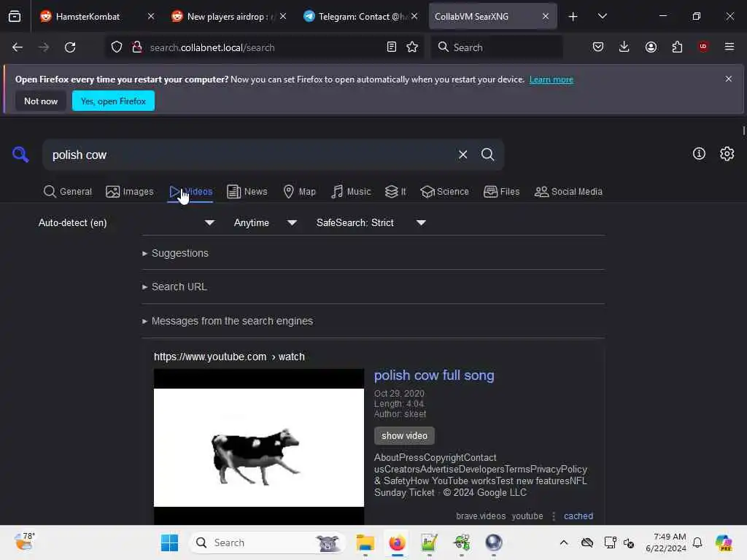This screenshot has width=747, height=560.
Task: Show hidden system tray icons
Action: pyautogui.click(x=564, y=542)
